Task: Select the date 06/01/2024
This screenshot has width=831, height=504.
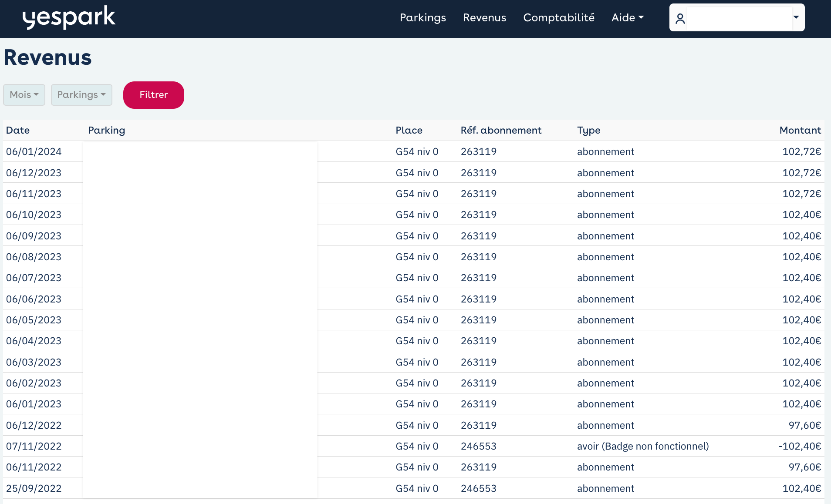Action: (x=34, y=151)
